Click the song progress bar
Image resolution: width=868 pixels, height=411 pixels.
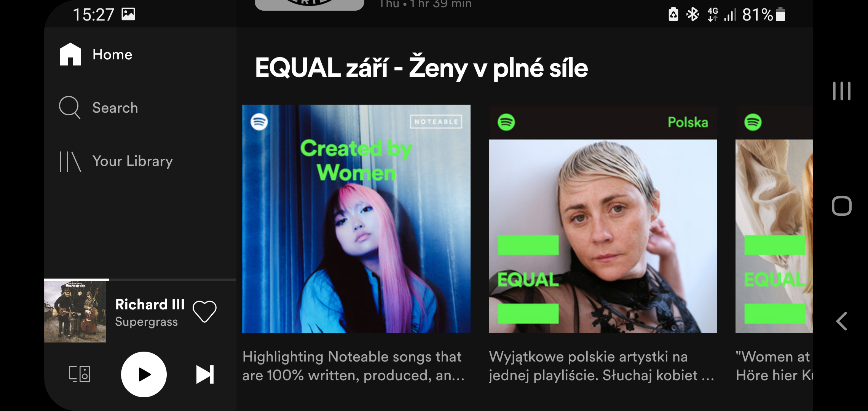click(x=140, y=280)
